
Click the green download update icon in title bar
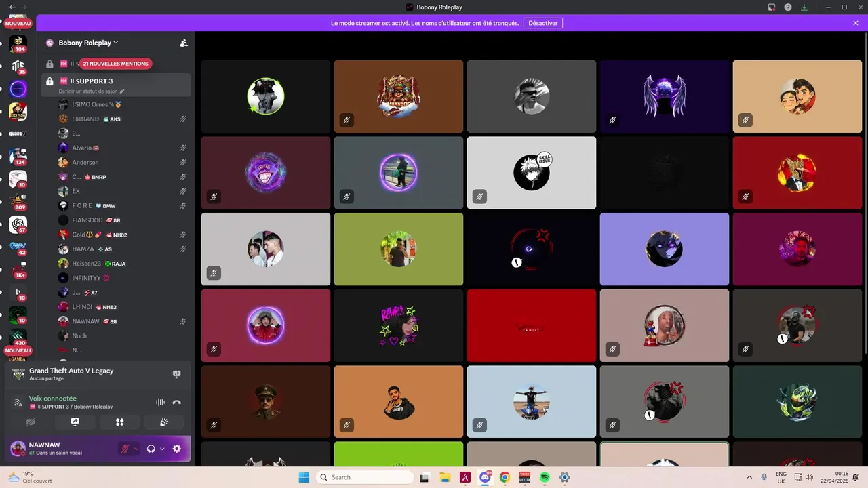click(x=804, y=7)
